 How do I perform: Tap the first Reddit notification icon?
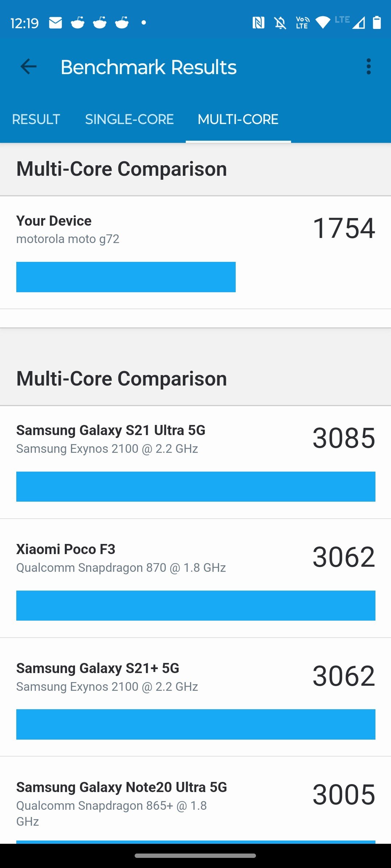(x=77, y=23)
